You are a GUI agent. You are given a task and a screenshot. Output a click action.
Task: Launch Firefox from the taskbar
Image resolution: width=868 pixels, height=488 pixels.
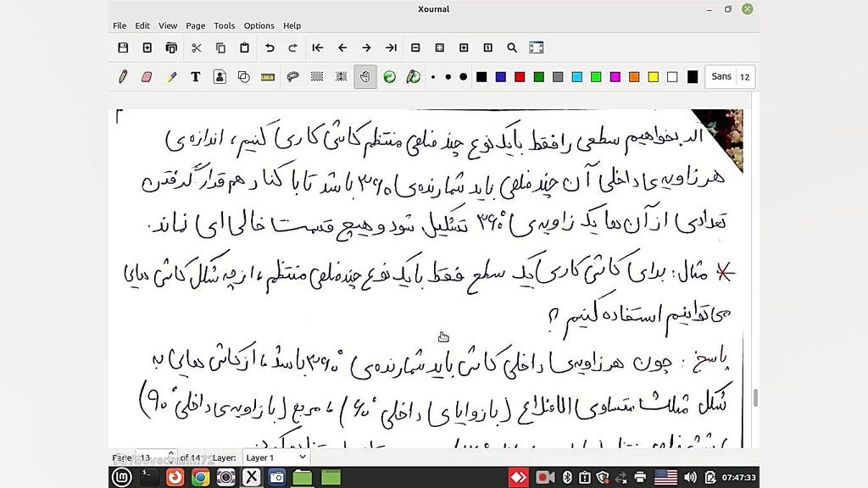pyautogui.click(x=175, y=477)
